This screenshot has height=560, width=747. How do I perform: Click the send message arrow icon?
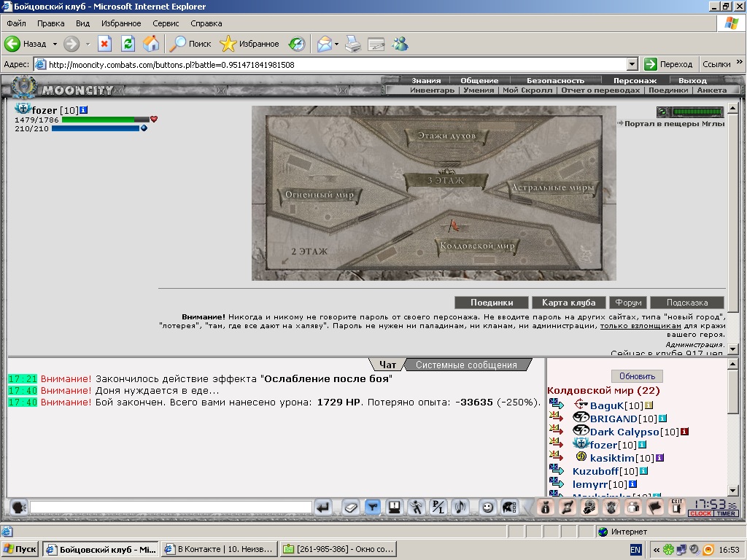[323, 507]
